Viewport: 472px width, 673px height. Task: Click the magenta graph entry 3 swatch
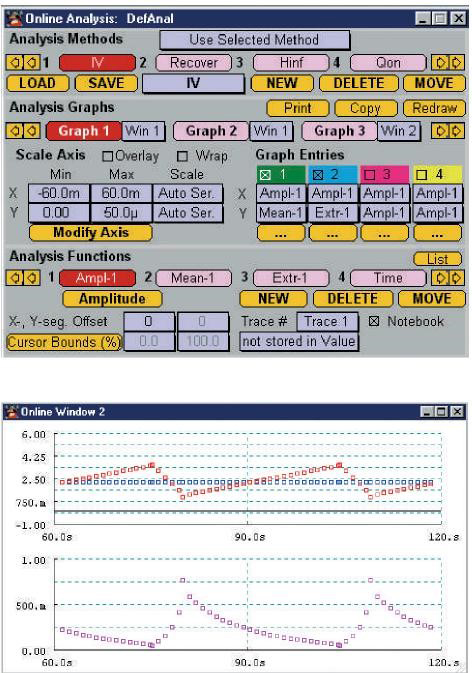pyautogui.click(x=384, y=174)
